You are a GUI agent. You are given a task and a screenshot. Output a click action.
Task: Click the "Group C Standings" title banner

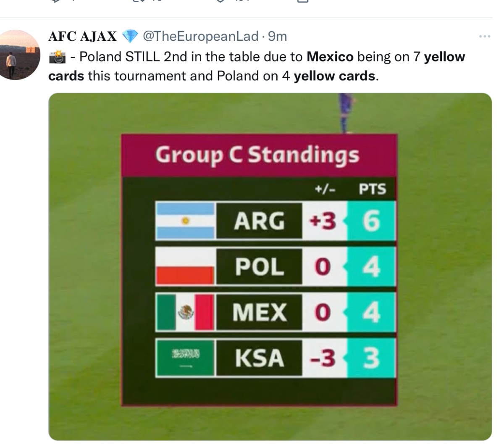click(x=257, y=155)
